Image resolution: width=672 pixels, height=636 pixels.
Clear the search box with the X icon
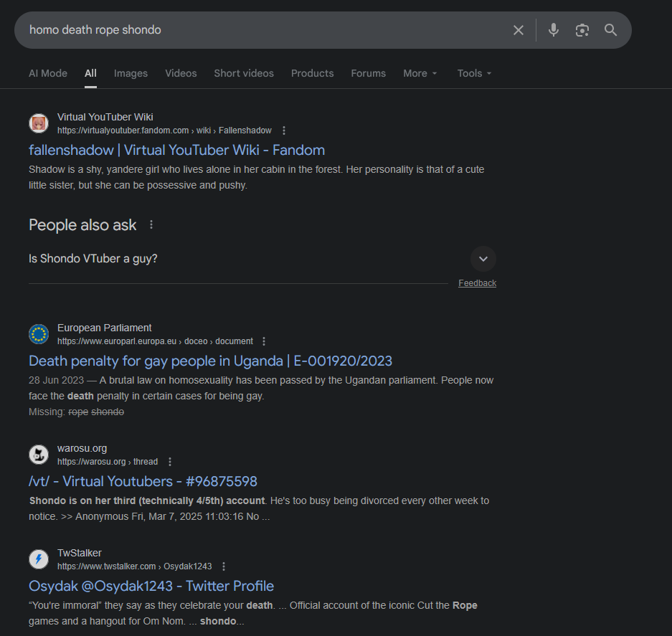(519, 30)
